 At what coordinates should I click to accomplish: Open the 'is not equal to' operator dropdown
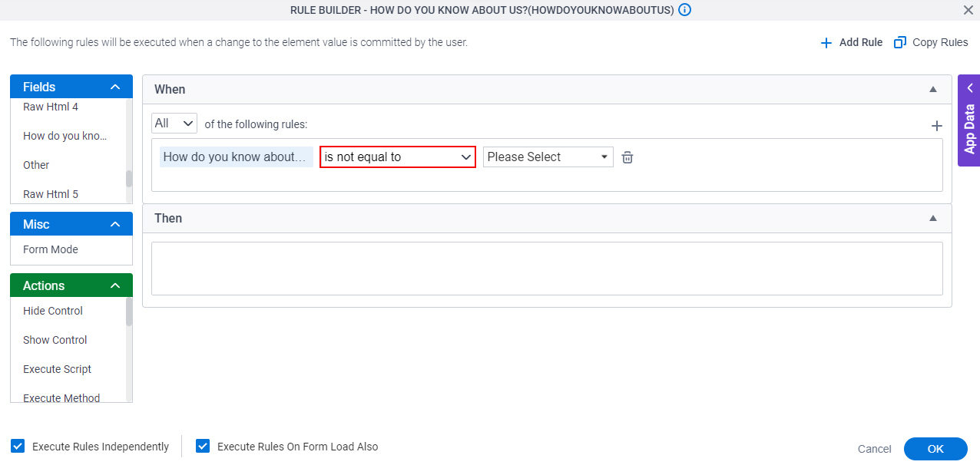point(398,157)
